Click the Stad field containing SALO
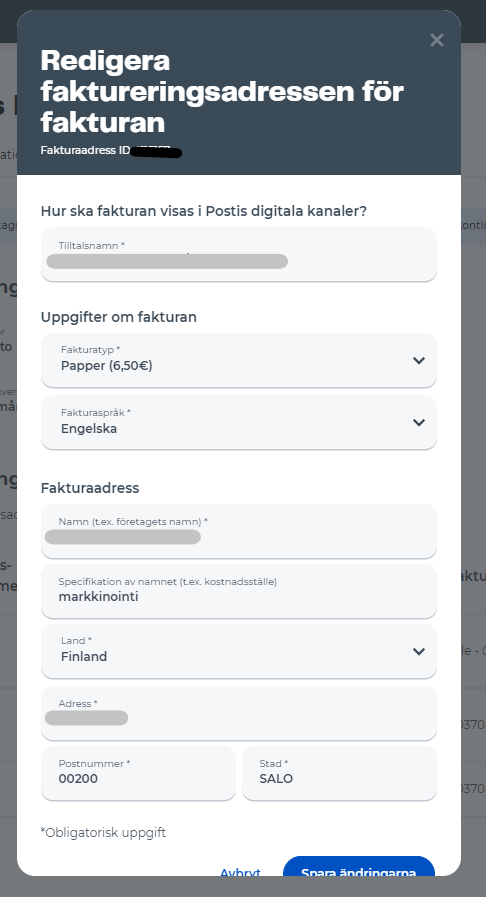This screenshot has width=486, height=897. tap(340, 773)
